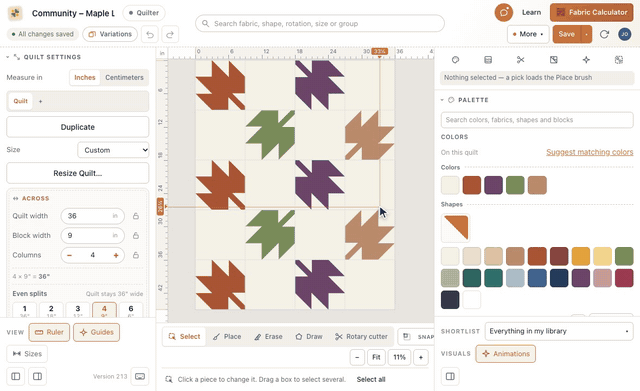Image resolution: width=640 pixels, height=391 pixels.
Task: Click the Select all link
Action: (371, 380)
